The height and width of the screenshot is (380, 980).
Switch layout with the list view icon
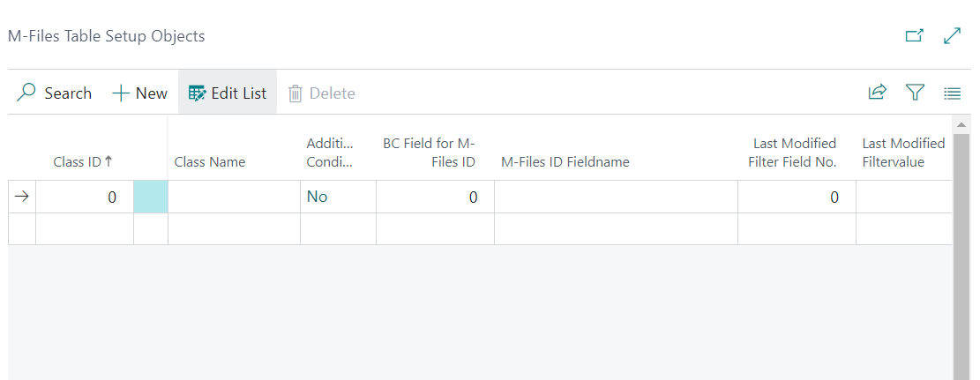coord(952,93)
